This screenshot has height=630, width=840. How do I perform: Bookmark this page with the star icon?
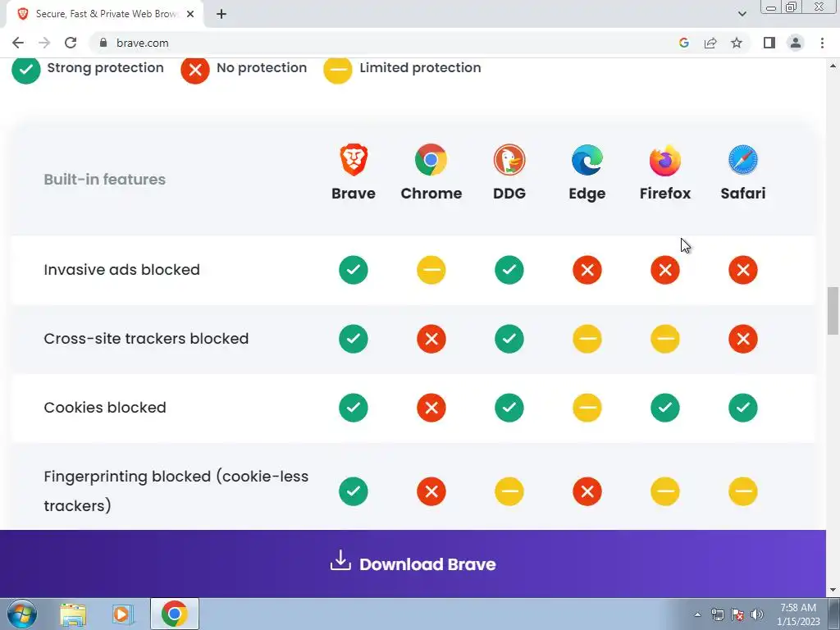(x=737, y=43)
